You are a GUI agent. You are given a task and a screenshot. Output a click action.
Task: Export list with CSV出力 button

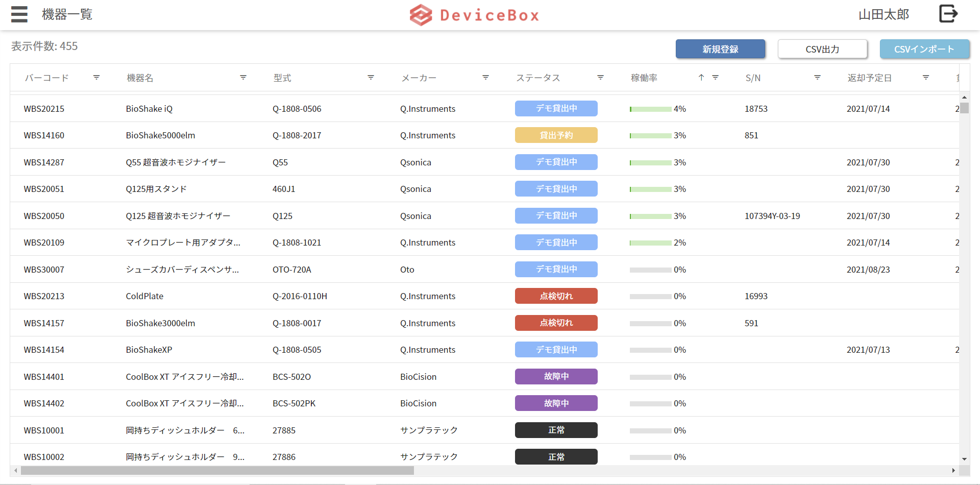click(x=822, y=49)
